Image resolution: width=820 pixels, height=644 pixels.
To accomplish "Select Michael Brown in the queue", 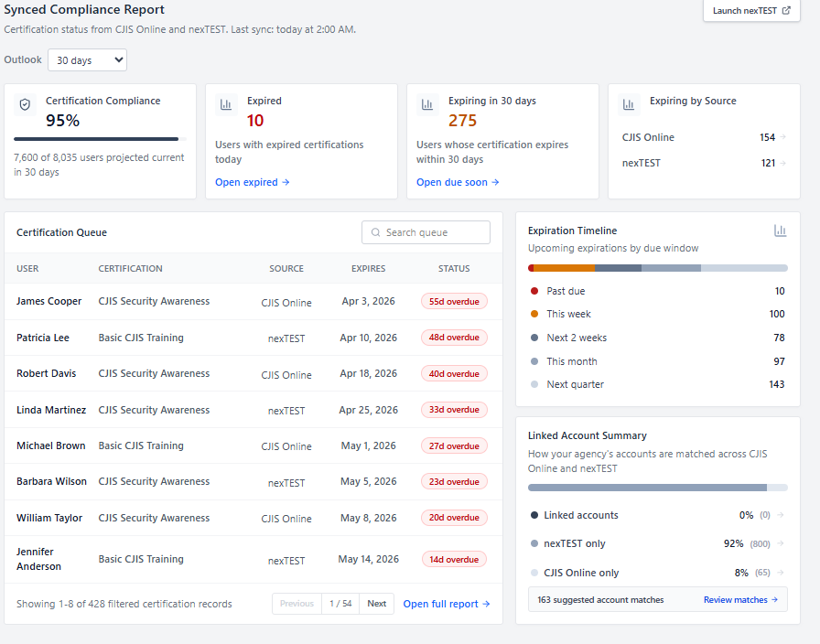I will (50, 445).
